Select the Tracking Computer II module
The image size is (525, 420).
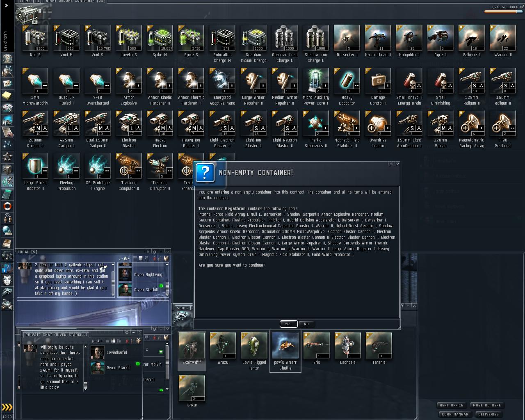[x=129, y=172]
